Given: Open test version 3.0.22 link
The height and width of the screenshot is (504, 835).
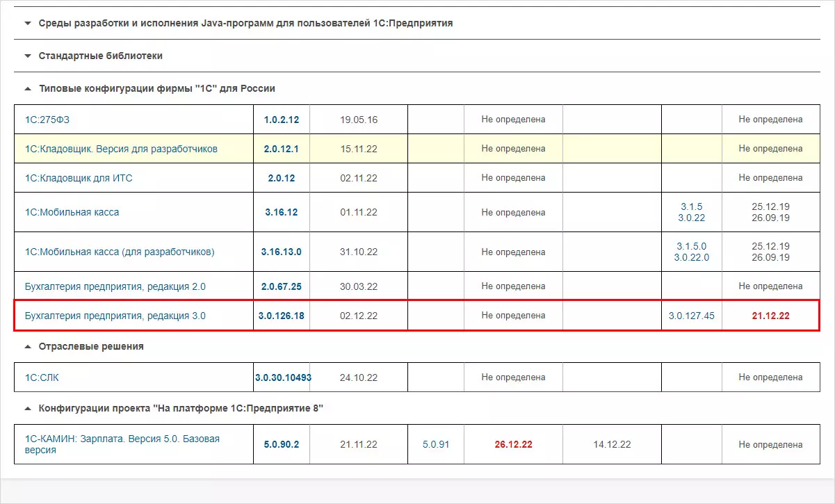Looking at the screenshot, I should tap(692, 218).
